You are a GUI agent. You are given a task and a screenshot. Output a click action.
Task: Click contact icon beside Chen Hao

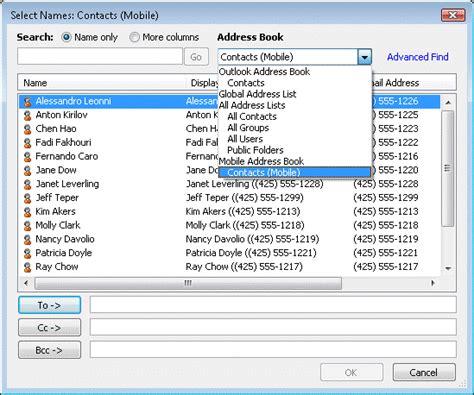(x=28, y=129)
